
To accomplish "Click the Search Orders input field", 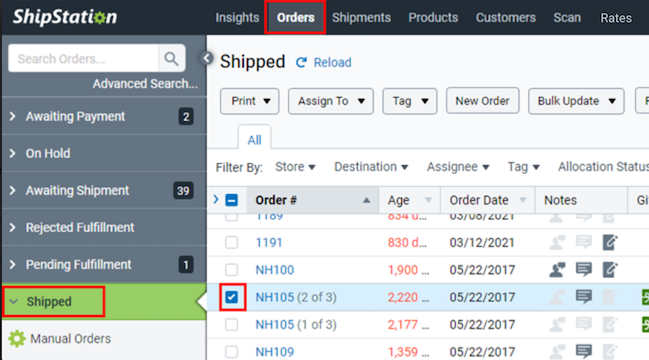I will tap(84, 58).
